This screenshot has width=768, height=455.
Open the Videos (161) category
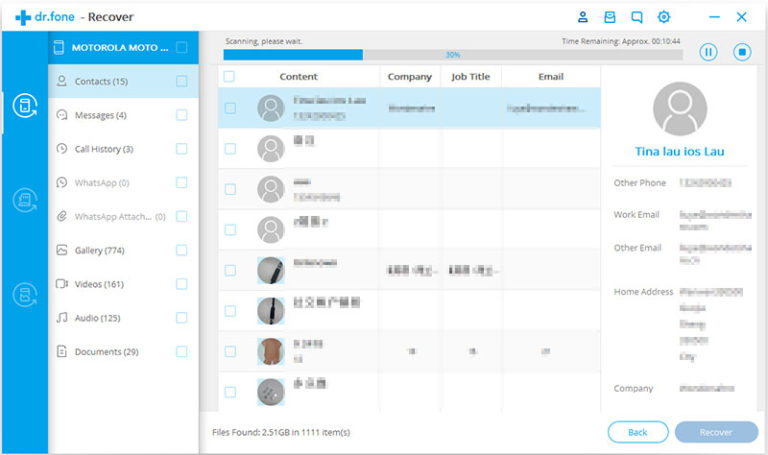(x=98, y=284)
